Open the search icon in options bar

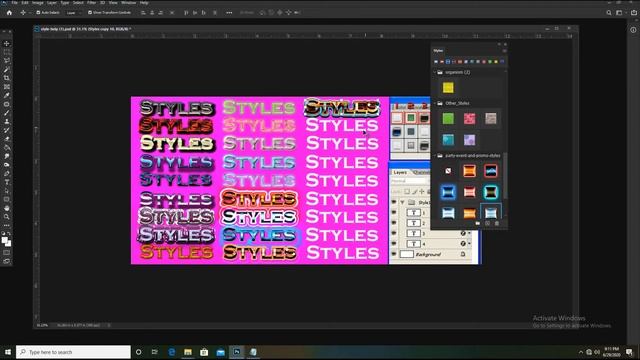pos(609,13)
